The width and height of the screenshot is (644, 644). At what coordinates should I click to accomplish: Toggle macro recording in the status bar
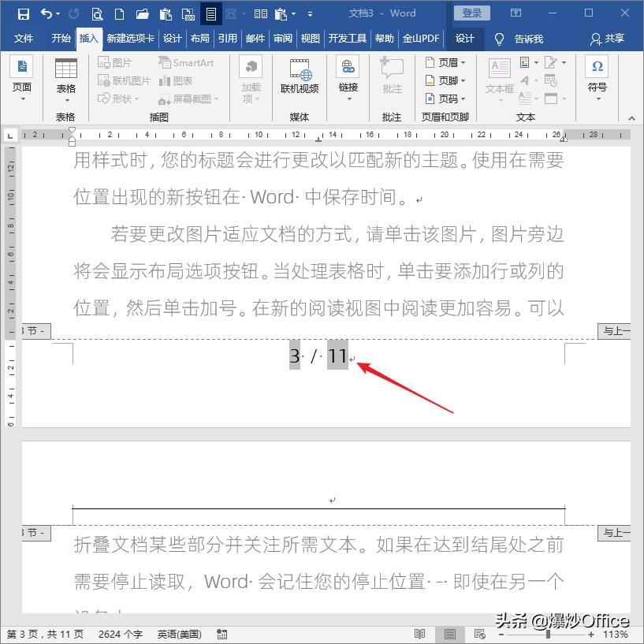pos(221,634)
